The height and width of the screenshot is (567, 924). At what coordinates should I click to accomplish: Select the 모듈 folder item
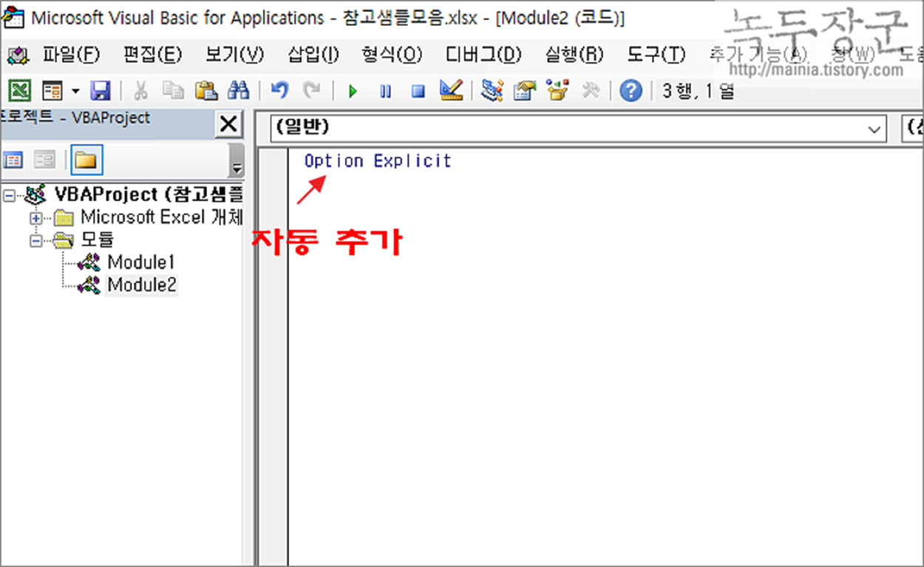point(98,240)
